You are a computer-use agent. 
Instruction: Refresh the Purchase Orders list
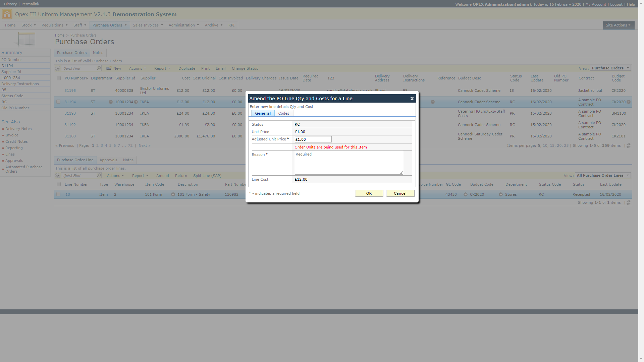tap(629, 146)
